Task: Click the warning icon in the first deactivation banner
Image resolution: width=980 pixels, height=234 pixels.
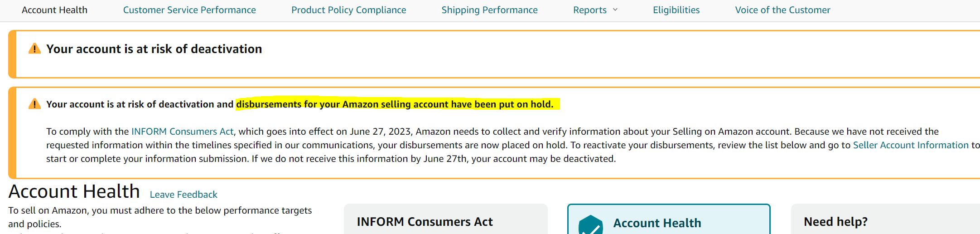Action: 34,49
